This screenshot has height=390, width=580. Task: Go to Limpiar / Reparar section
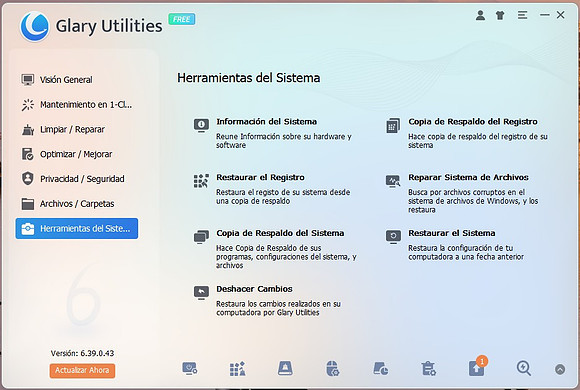[77, 130]
